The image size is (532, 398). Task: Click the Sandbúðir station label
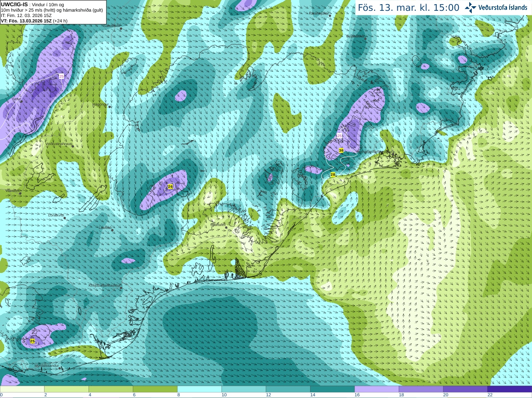pyautogui.click(x=111, y=26)
